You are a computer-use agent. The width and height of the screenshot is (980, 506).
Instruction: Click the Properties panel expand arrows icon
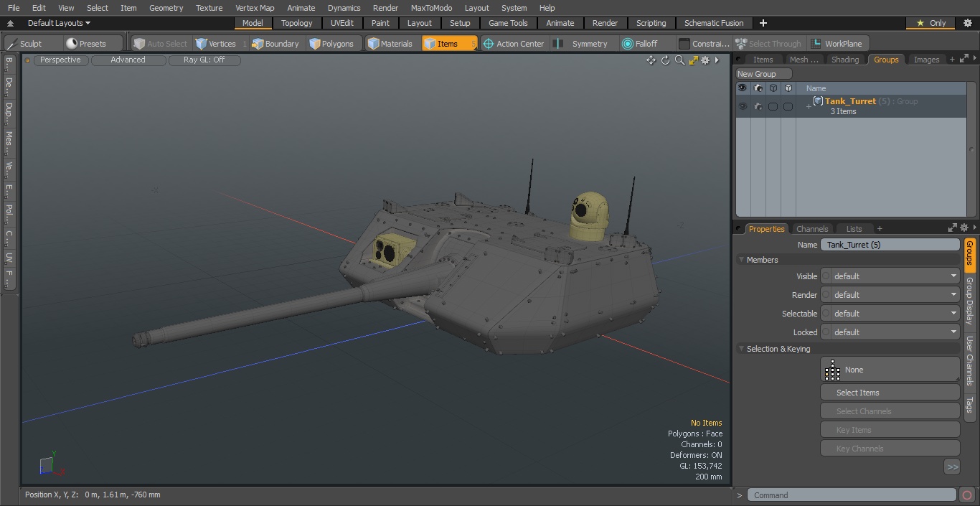tap(953, 228)
